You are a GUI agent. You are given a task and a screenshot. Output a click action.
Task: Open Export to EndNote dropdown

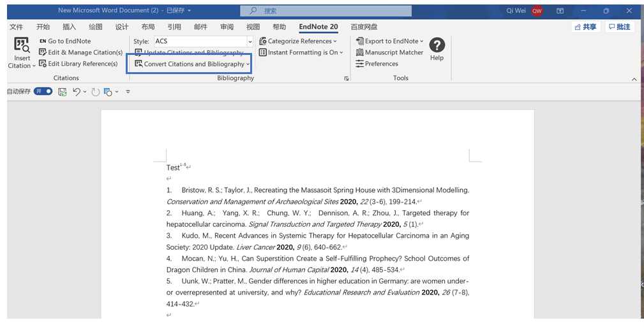click(x=389, y=41)
